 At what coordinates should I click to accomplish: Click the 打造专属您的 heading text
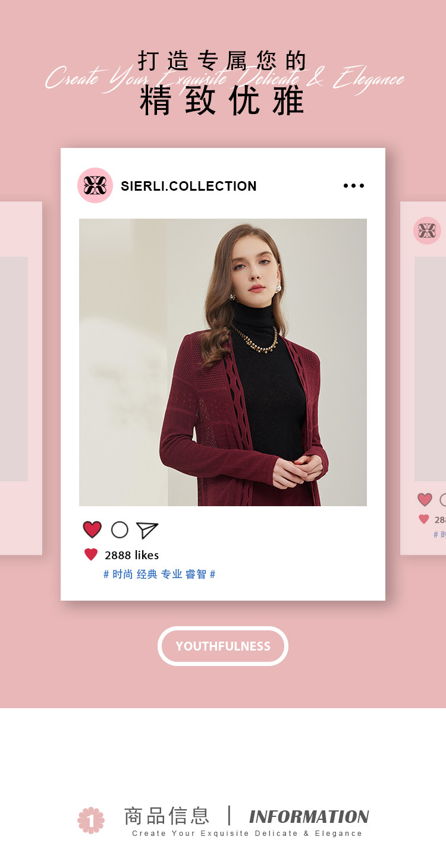(x=222, y=61)
